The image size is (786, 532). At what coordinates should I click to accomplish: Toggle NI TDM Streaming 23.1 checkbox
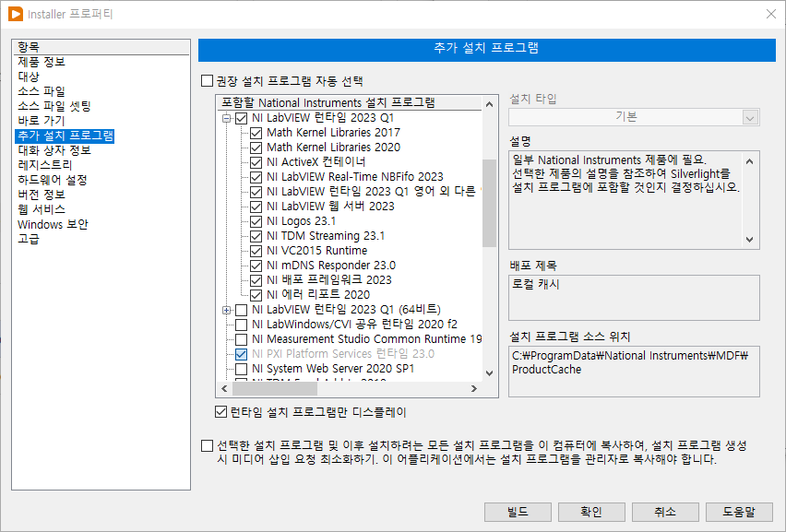point(256,236)
